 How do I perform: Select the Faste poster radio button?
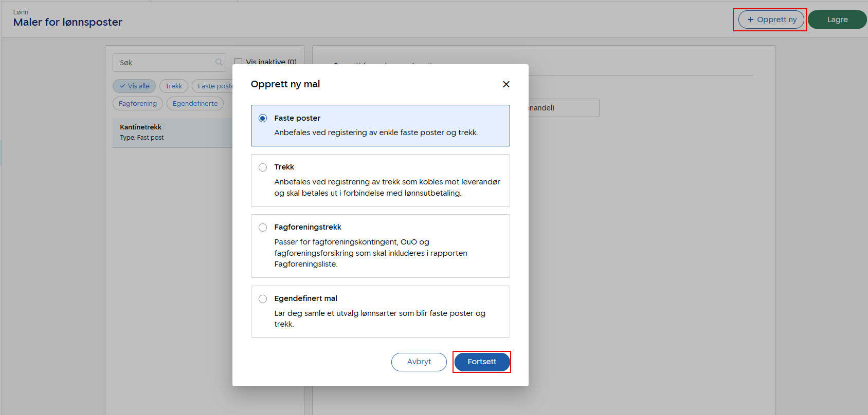tap(263, 118)
